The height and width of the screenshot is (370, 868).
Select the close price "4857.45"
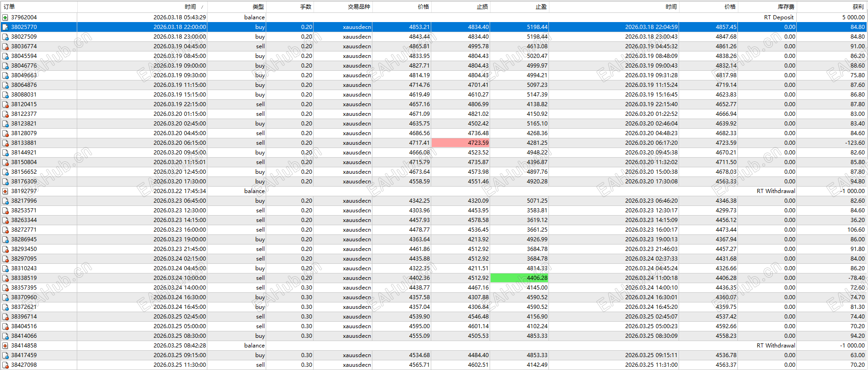[x=726, y=27]
